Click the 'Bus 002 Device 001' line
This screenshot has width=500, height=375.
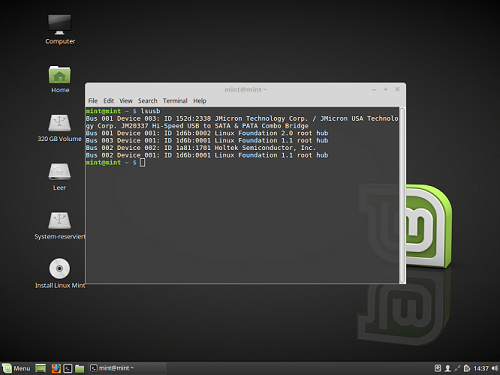[x=207, y=155]
